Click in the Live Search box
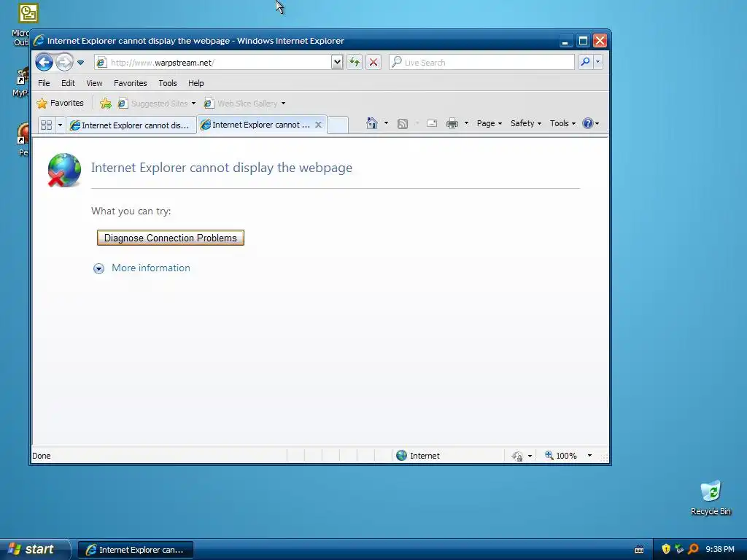This screenshot has height=560, width=747. click(481, 63)
